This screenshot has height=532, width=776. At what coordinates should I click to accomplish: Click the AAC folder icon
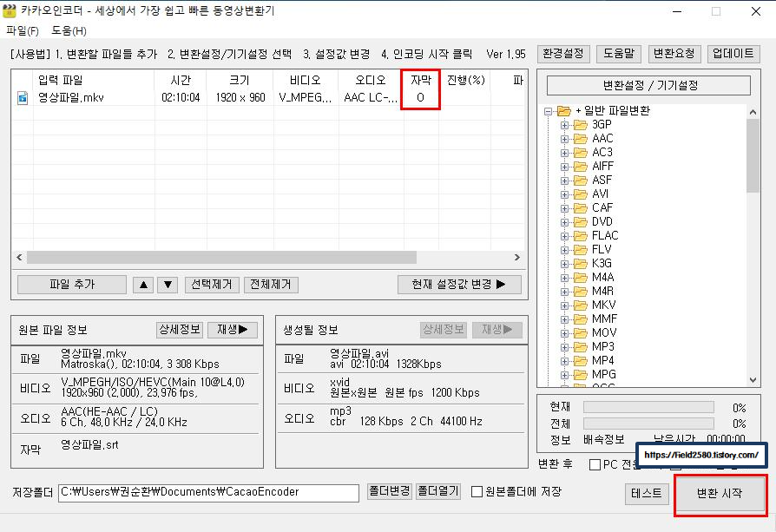581,139
